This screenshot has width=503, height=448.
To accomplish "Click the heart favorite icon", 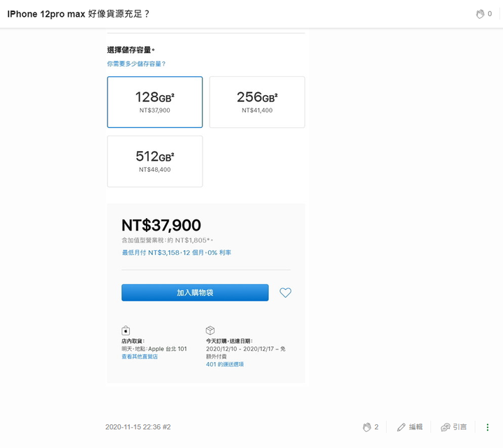I will (x=285, y=292).
